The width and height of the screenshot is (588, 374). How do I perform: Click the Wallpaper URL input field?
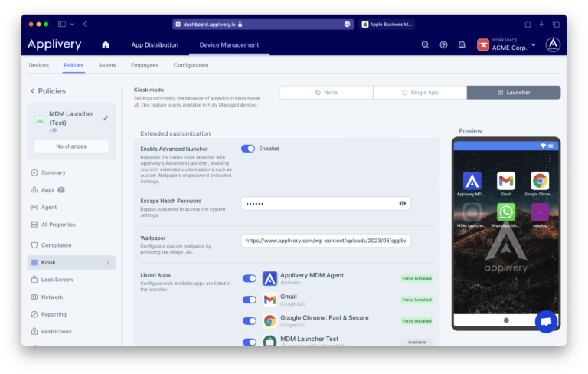click(x=326, y=241)
